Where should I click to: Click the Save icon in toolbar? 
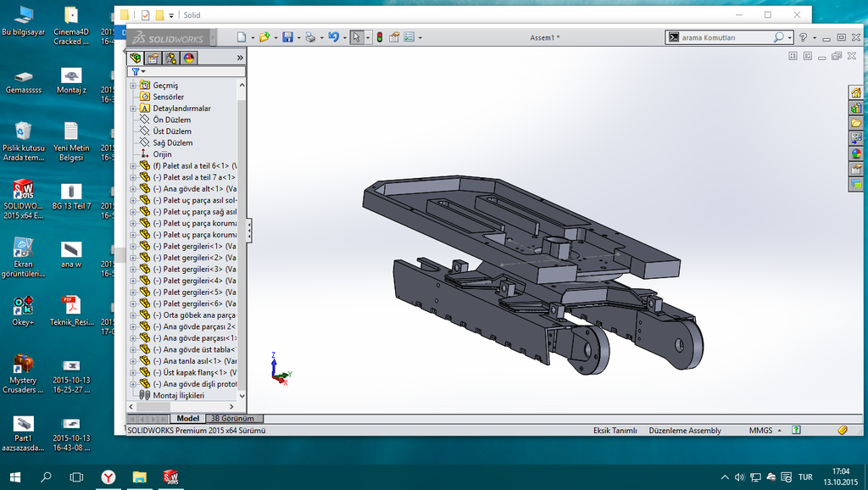287,37
